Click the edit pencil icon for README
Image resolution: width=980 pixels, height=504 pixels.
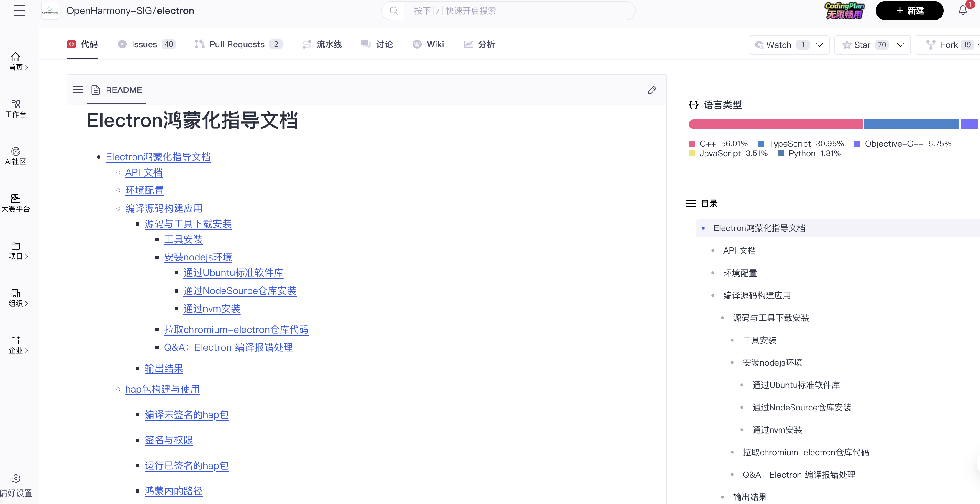click(x=652, y=90)
